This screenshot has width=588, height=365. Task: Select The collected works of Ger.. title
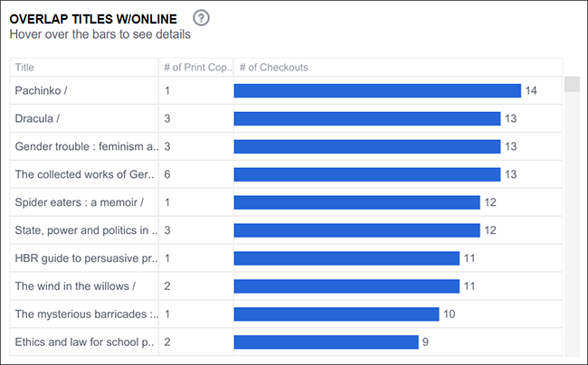point(84,174)
